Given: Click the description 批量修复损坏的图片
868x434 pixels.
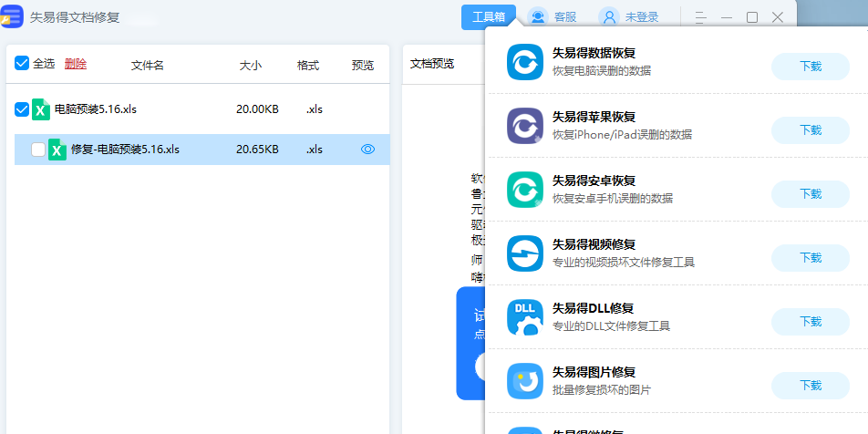Looking at the screenshot, I should (x=602, y=389).
